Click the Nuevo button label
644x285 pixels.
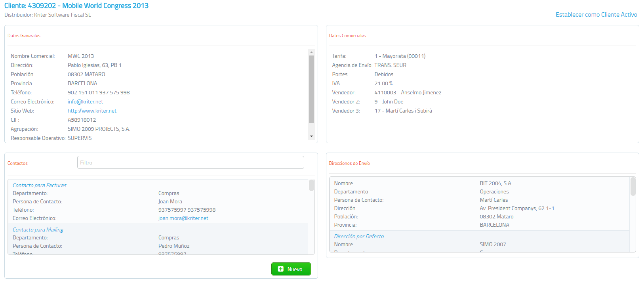pyautogui.click(x=295, y=269)
